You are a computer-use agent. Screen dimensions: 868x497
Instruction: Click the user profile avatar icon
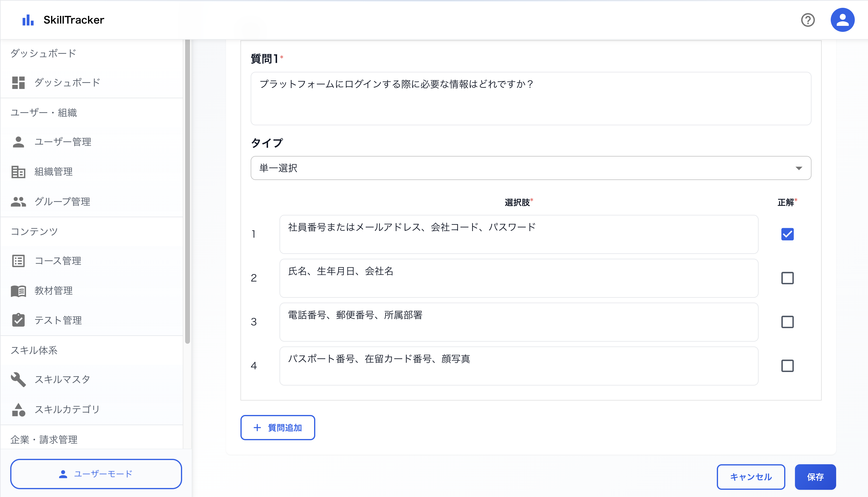842,20
